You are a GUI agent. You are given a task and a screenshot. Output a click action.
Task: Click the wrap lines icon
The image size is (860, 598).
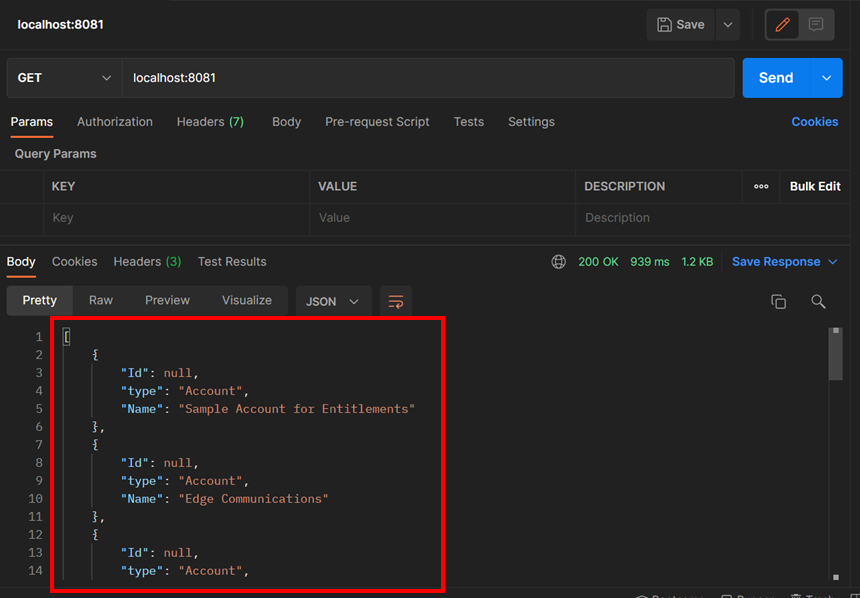pyautogui.click(x=395, y=301)
